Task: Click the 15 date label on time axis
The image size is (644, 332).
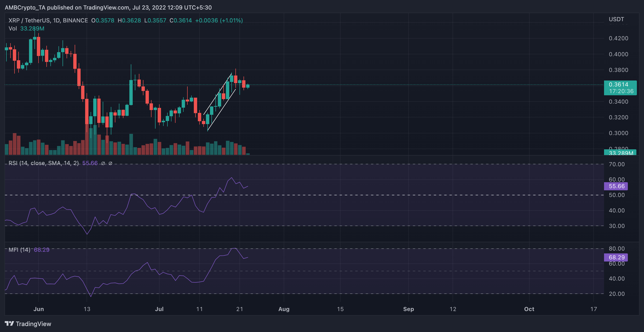Action: 340,309
